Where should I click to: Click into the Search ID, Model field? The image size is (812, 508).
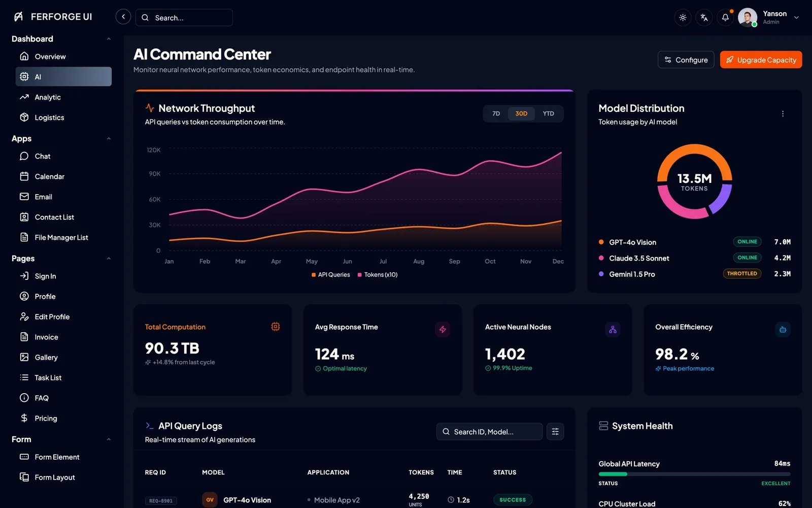[489, 432]
